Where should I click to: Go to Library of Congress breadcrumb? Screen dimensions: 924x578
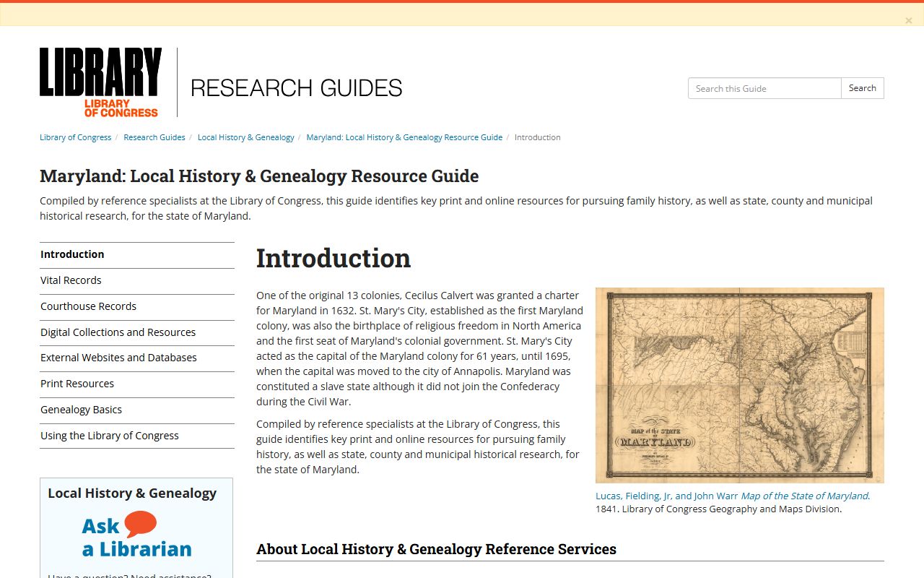76,137
